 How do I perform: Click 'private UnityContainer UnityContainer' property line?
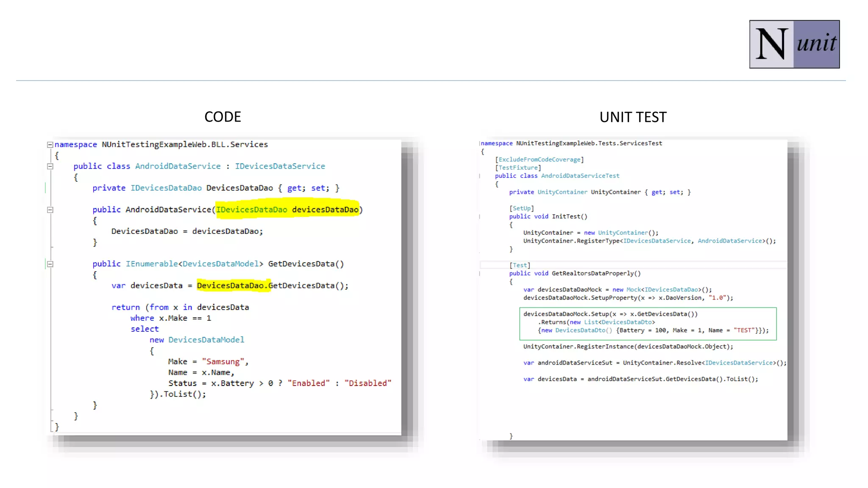(600, 192)
